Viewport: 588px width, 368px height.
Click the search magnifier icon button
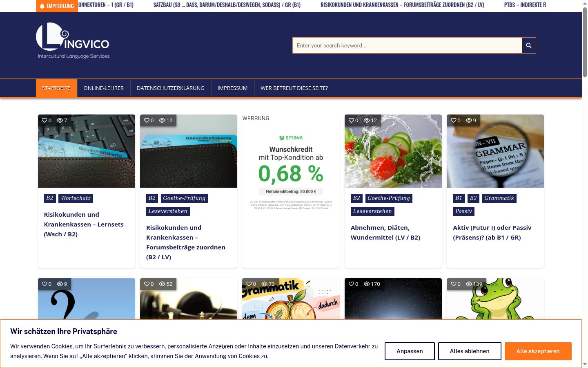(529, 45)
